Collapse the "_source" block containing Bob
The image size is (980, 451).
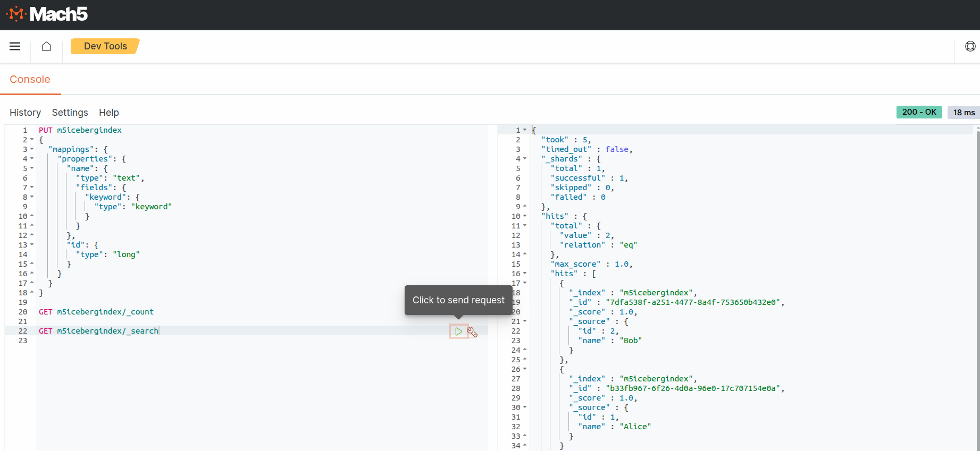(x=525, y=321)
